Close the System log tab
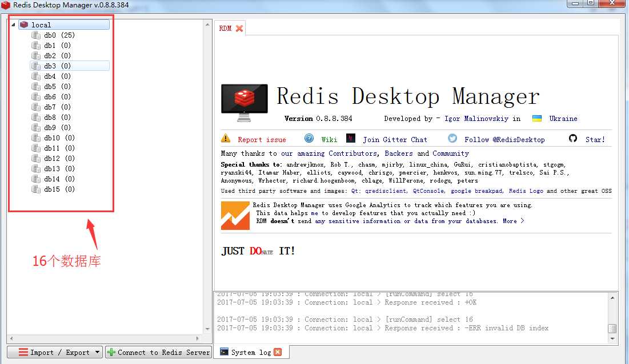Screen dimensions: 629x364 [x=278, y=352]
